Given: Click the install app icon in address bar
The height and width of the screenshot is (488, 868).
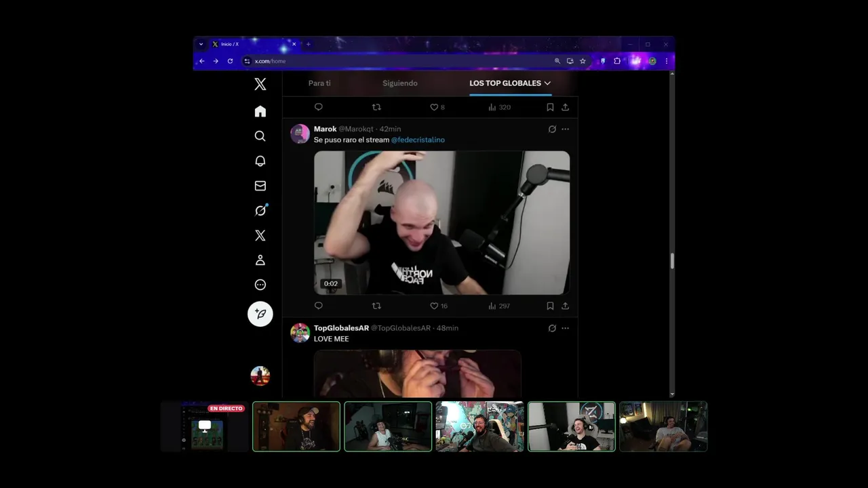Looking at the screenshot, I should [x=570, y=61].
